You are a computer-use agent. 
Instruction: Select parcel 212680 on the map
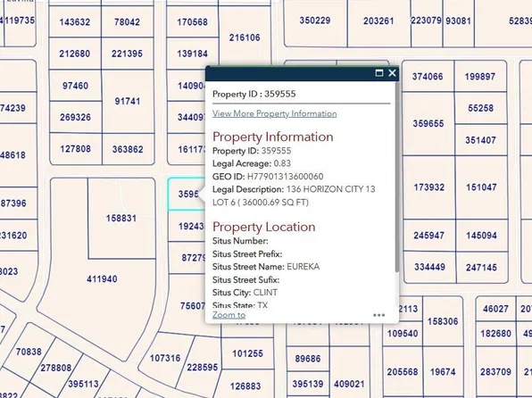(x=75, y=54)
